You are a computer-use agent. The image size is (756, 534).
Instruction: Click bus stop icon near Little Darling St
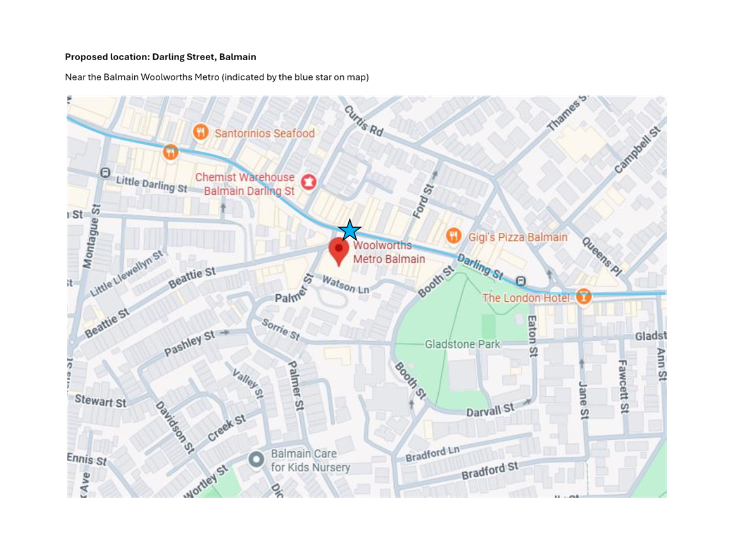tap(105, 172)
